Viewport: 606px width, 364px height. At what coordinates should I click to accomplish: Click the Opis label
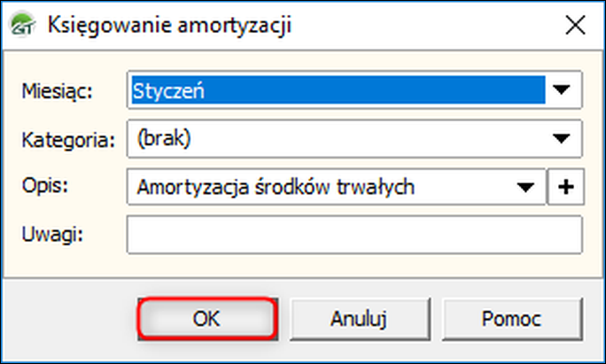point(45,186)
